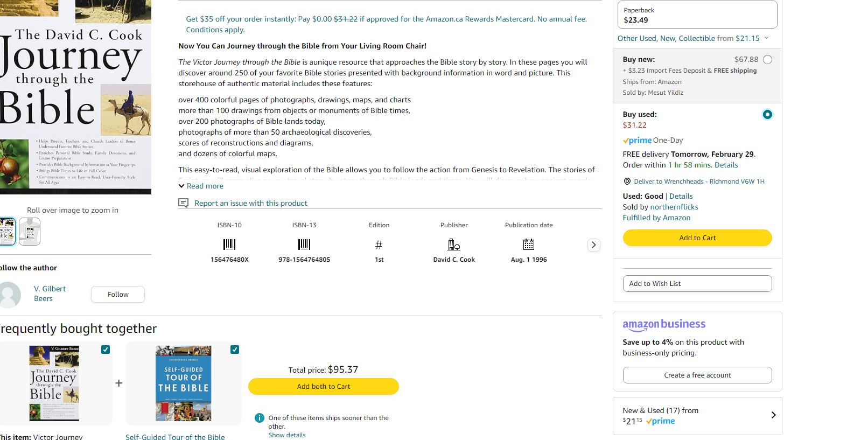Click the ISBN-10 barcode icon
This screenshot has height=440, width=868.
pyautogui.click(x=229, y=245)
